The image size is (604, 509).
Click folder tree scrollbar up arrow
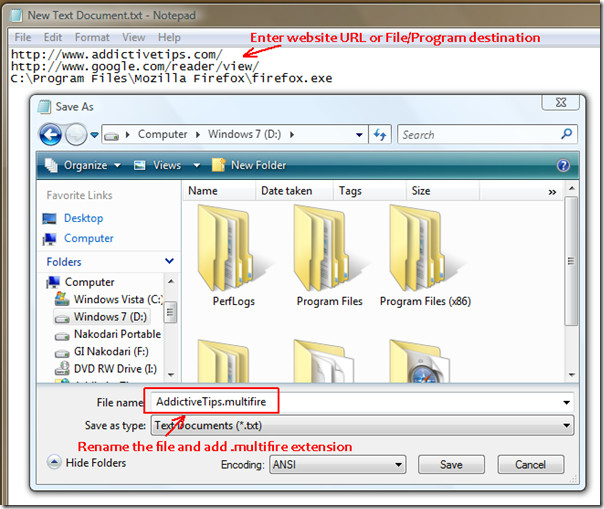(x=171, y=282)
